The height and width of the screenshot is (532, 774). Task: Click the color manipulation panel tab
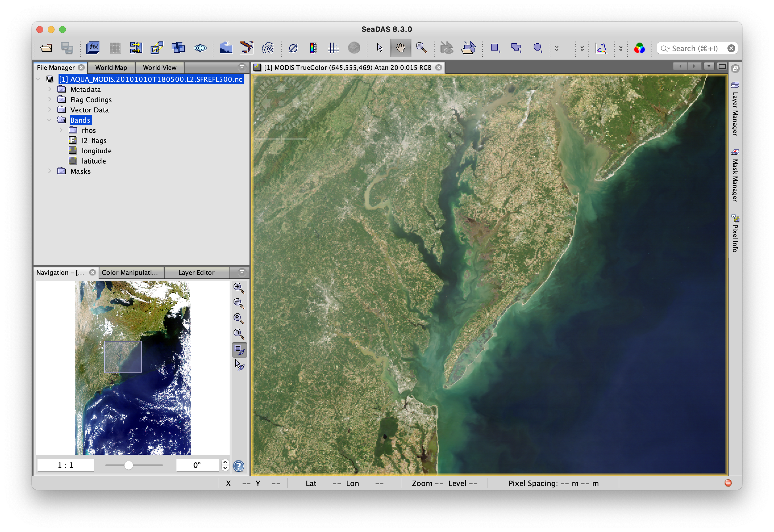[x=130, y=272]
